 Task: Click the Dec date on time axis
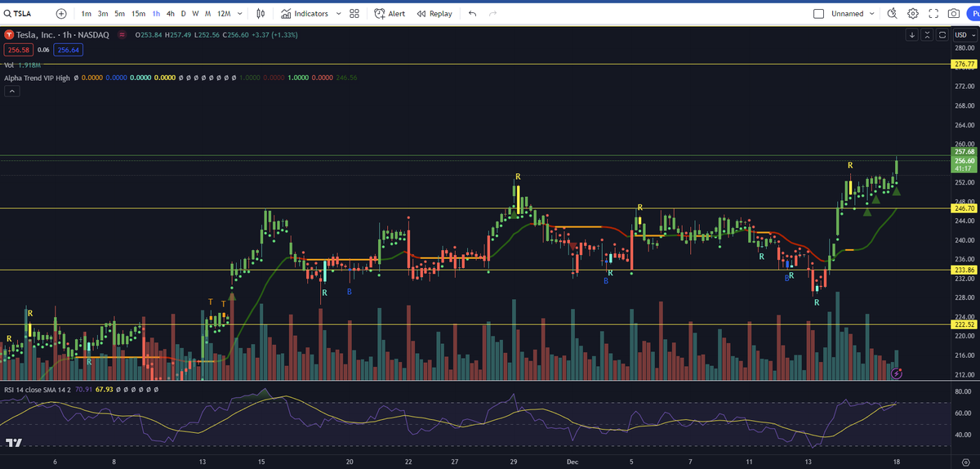pyautogui.click(x=572, y=461)
